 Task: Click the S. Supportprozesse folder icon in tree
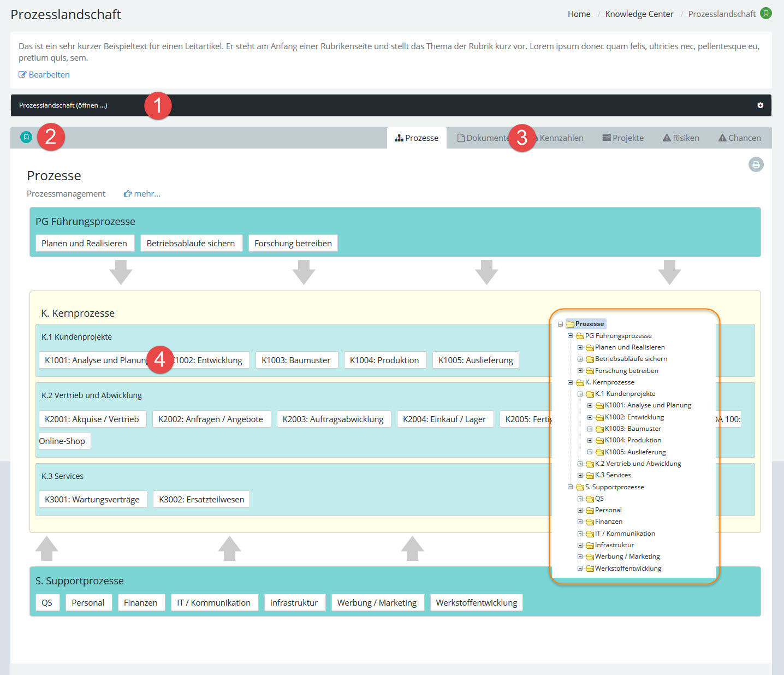click(580, 487)
